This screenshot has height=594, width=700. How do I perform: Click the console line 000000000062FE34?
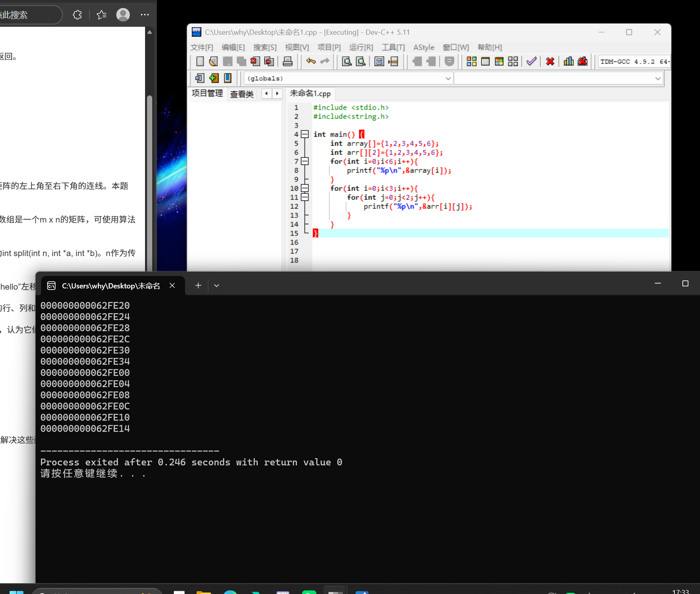coord(85,362)
